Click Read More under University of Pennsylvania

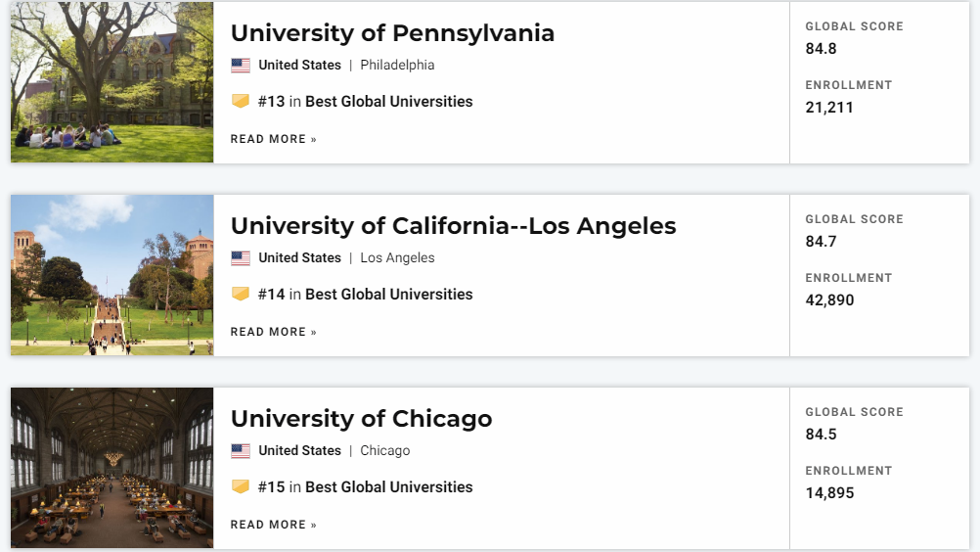[x=273, y=139]
